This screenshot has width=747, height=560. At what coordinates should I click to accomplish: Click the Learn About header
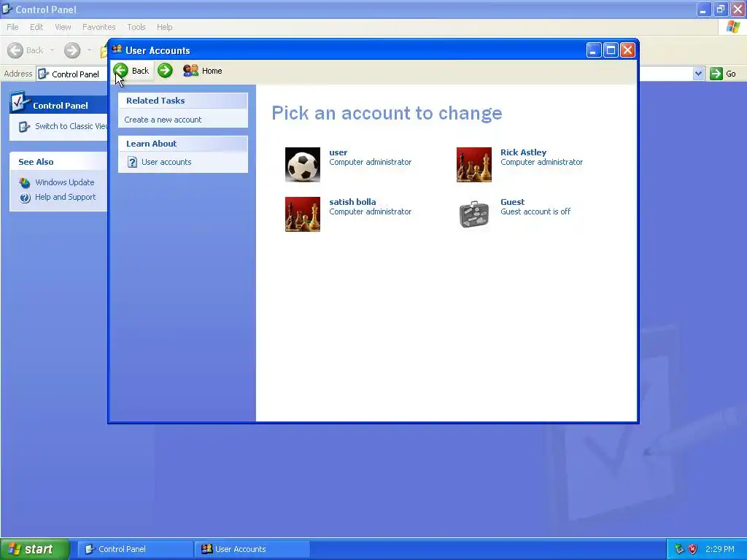pos(183,144)
